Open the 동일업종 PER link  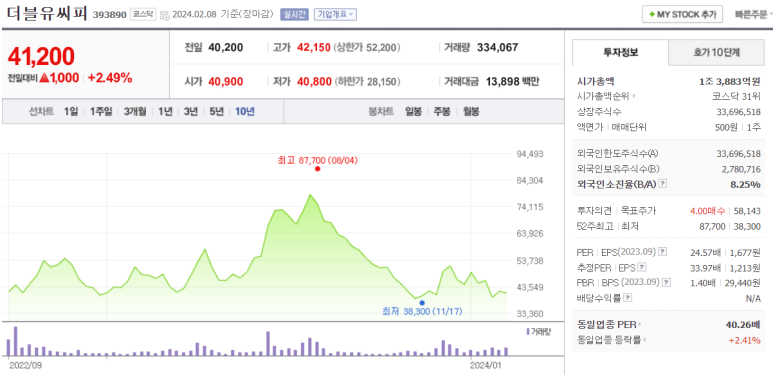(609, 324)
